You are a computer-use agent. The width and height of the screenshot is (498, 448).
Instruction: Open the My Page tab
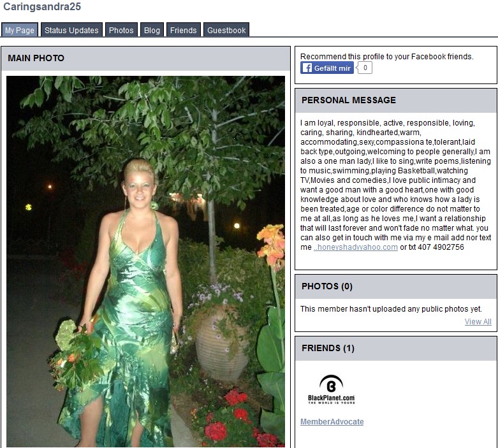[x=19, y=30]
